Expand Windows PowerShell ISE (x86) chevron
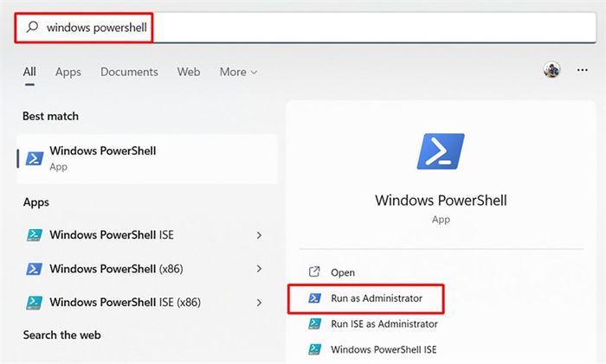 coord(259,303)
